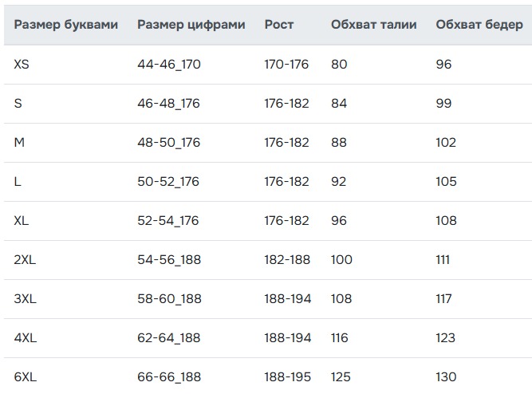Click hip value 130 in 6XL row
The height and width of the screenshot is (394, 532).
446,377
